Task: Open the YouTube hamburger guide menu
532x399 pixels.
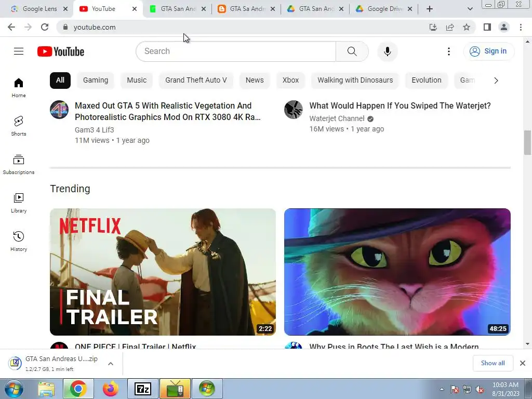Action: click(19, 51)
